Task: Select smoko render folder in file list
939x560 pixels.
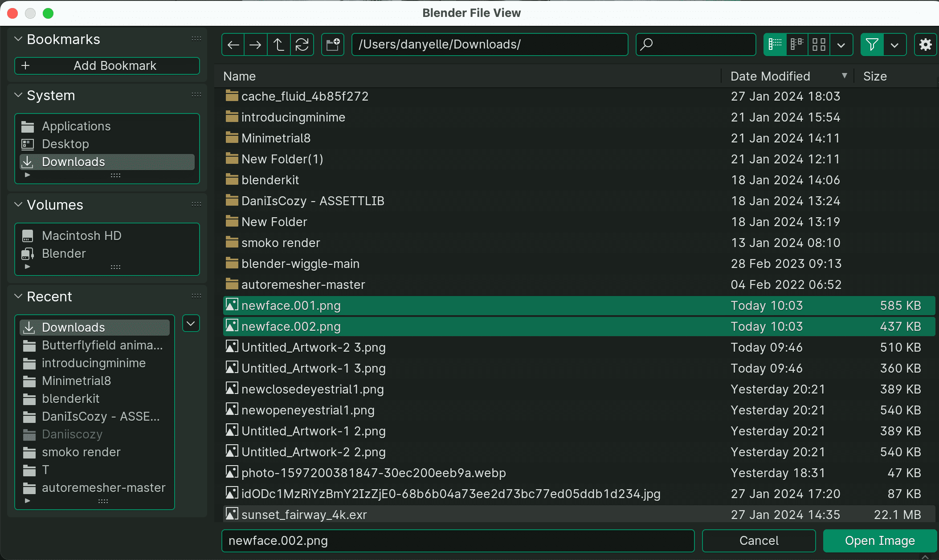Action: coord(579,243)
